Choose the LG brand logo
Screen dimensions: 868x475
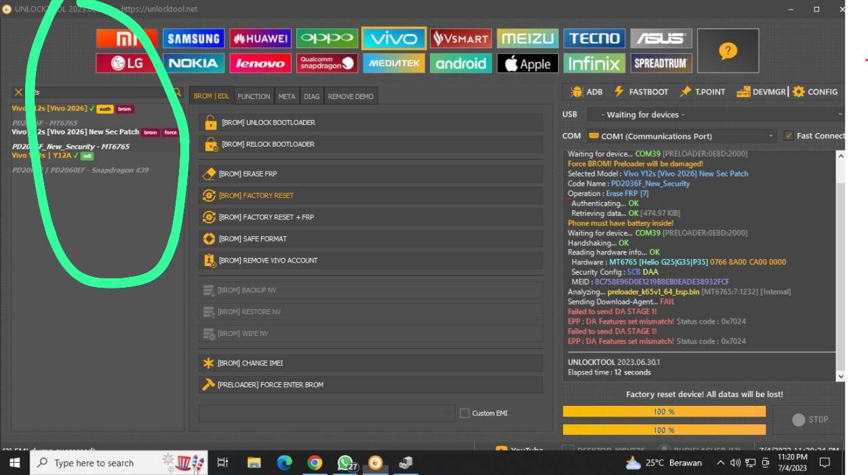coord(127,63)
